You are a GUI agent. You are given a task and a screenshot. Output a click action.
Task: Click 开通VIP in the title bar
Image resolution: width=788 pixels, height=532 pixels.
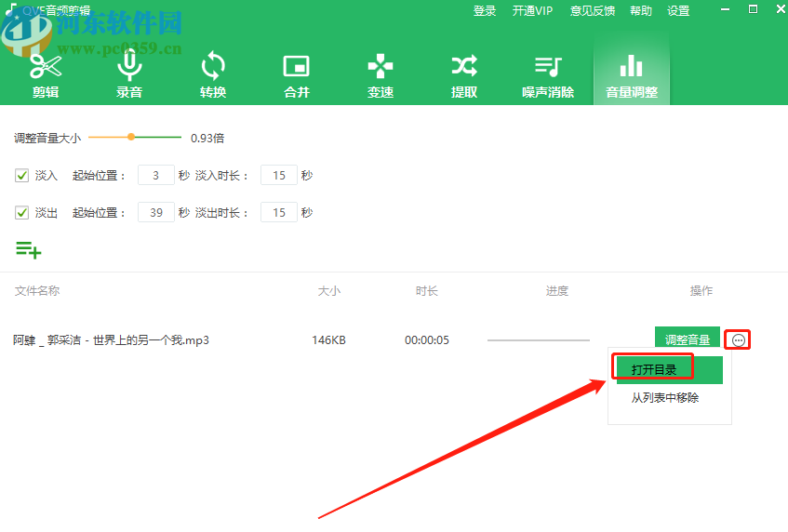tap(532, 10)
